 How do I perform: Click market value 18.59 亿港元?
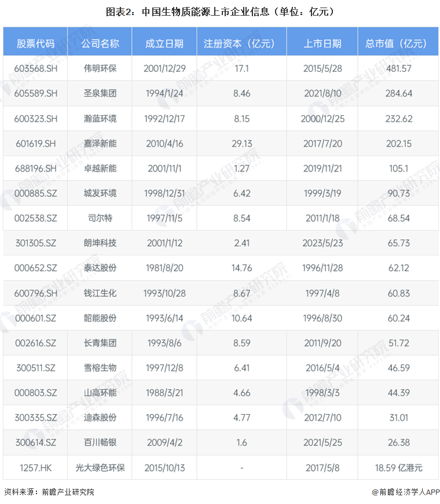click(396, 467)
